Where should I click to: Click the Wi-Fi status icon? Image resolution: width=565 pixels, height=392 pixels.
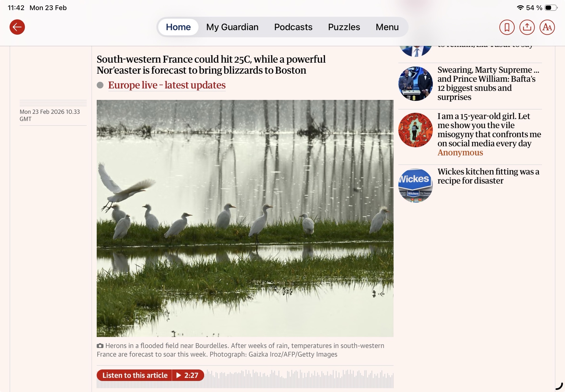click(x=520, y=8)
